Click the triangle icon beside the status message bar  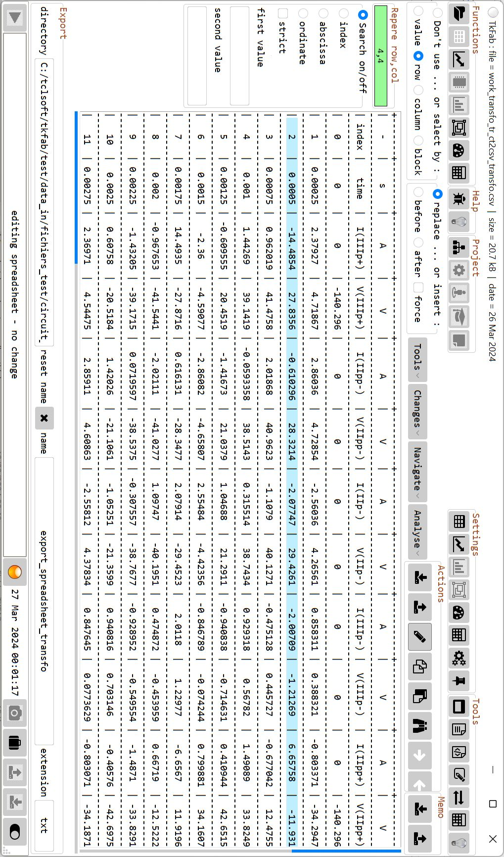tap(15, 19)
